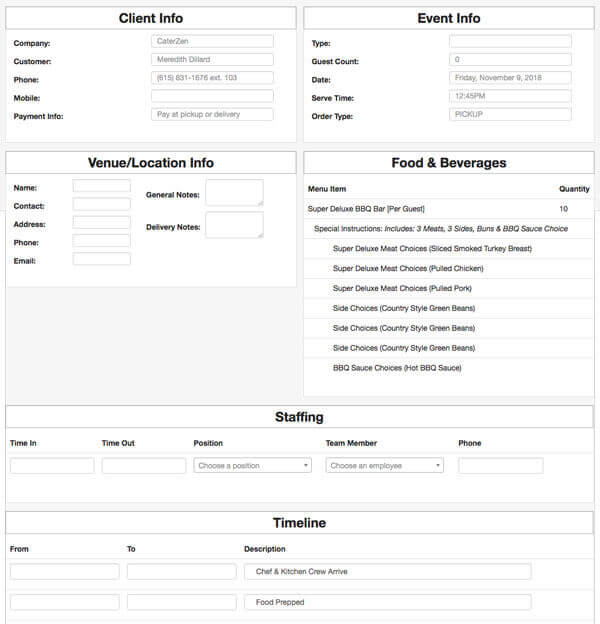Click the client Phone field

[212, 78]
